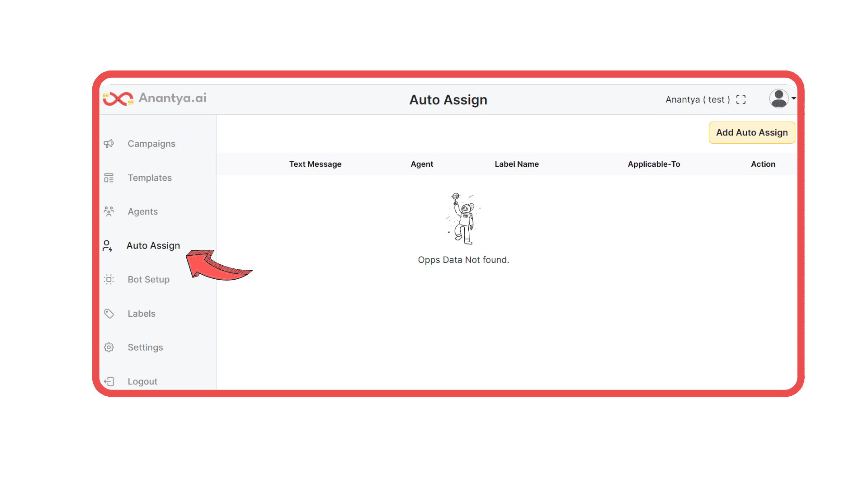Image resolution: width=868 pixels, height=488 pixels.
Task: Click the user profile avatar
Action: tap(778, 99)
